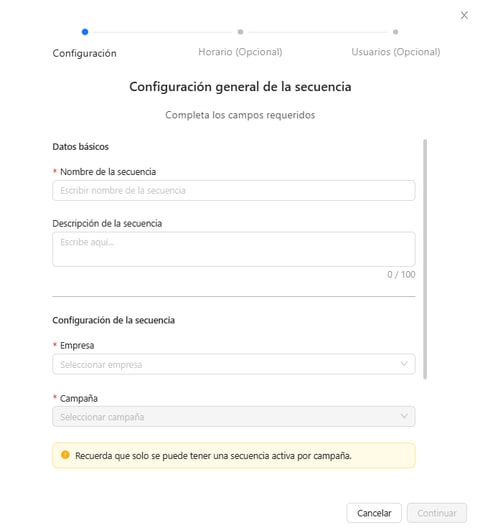Open the Seleccionar empresa combo box
480x530 pixels.
[x=234, y=364]
